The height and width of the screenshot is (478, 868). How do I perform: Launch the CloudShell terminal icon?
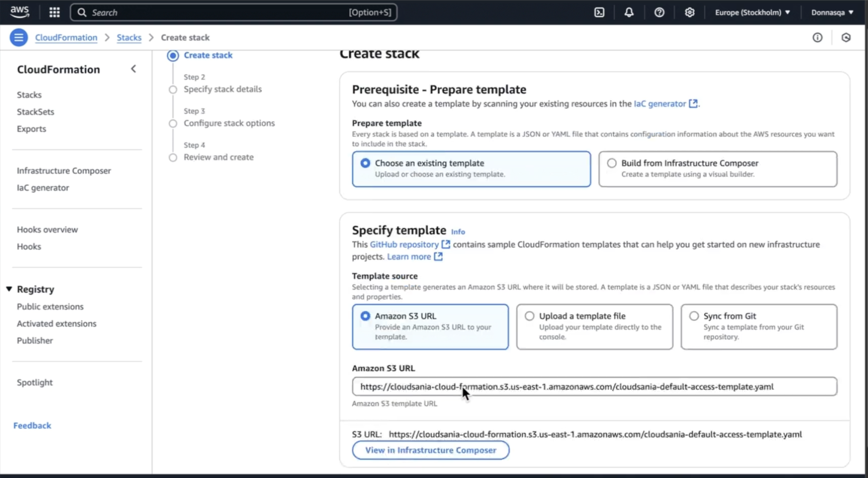599,12
